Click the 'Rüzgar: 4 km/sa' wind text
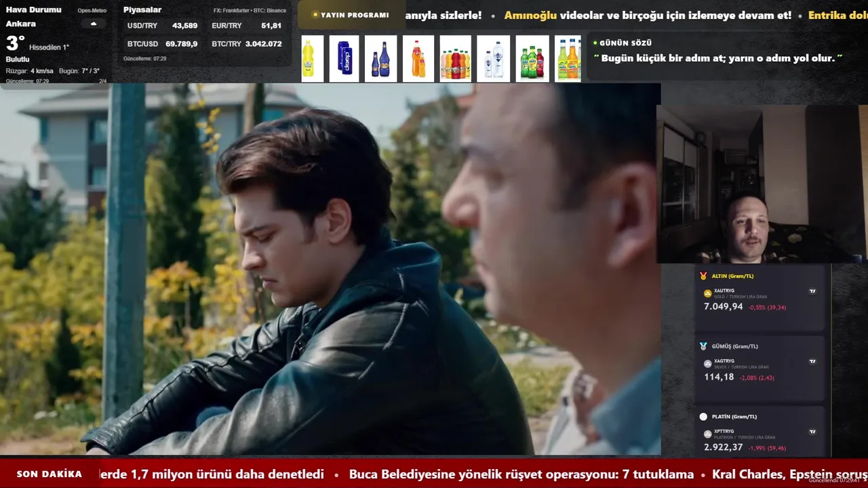This screenshot has height=488, width=868. pos(29,71)
